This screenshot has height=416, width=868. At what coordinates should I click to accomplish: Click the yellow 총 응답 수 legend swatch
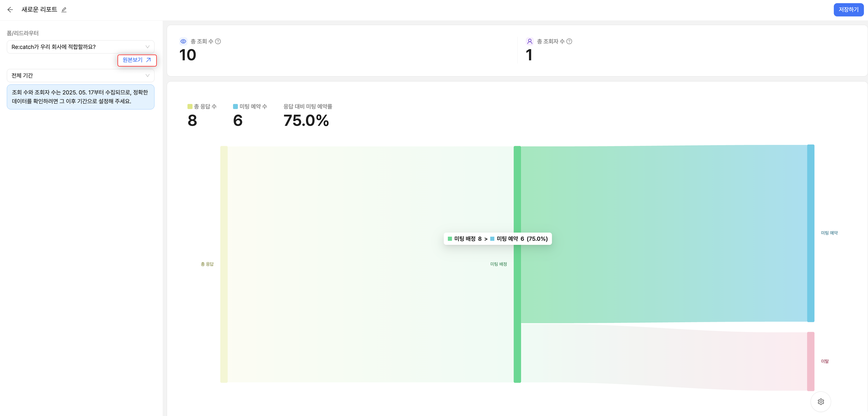190,106
